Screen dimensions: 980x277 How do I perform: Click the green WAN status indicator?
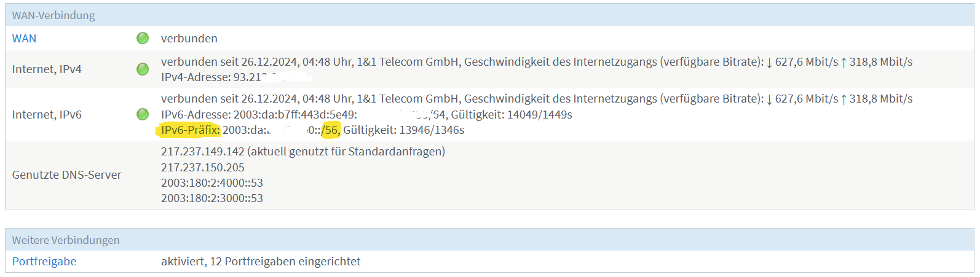click(x=143, y=38)
